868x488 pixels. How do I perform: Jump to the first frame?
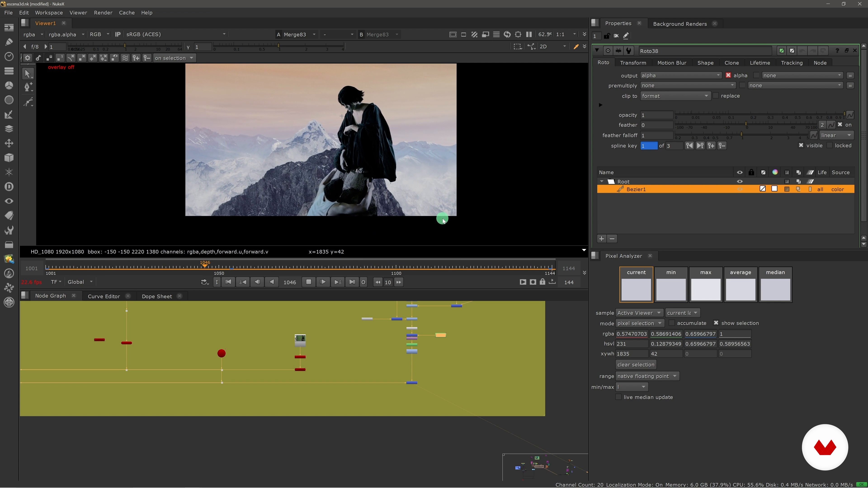[228, 282]
